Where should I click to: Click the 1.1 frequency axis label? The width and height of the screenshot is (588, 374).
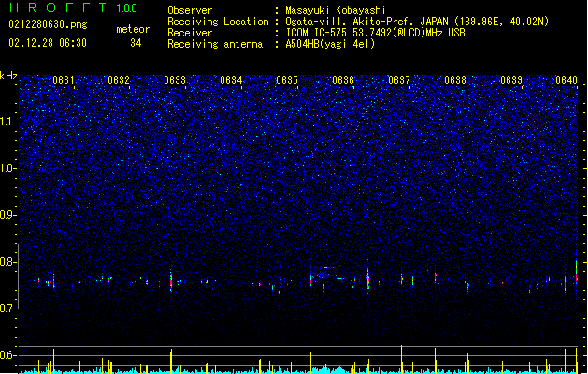click(8, 122)
